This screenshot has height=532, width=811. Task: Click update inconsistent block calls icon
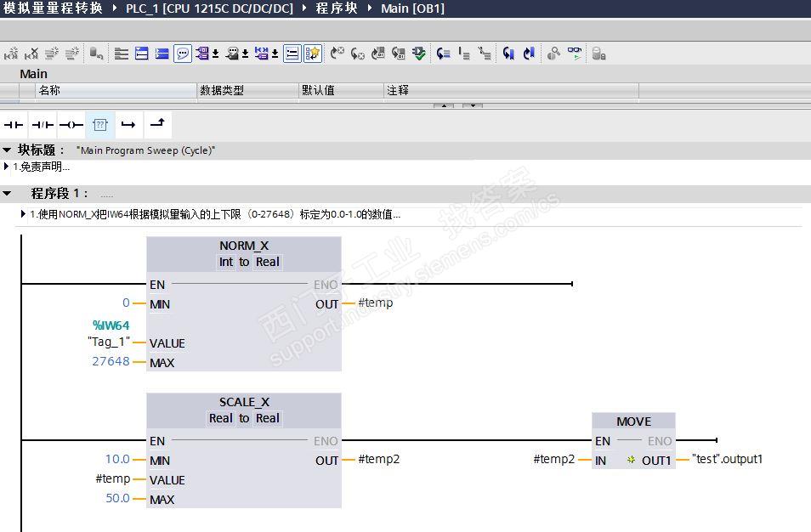click(x=378, y=54)
